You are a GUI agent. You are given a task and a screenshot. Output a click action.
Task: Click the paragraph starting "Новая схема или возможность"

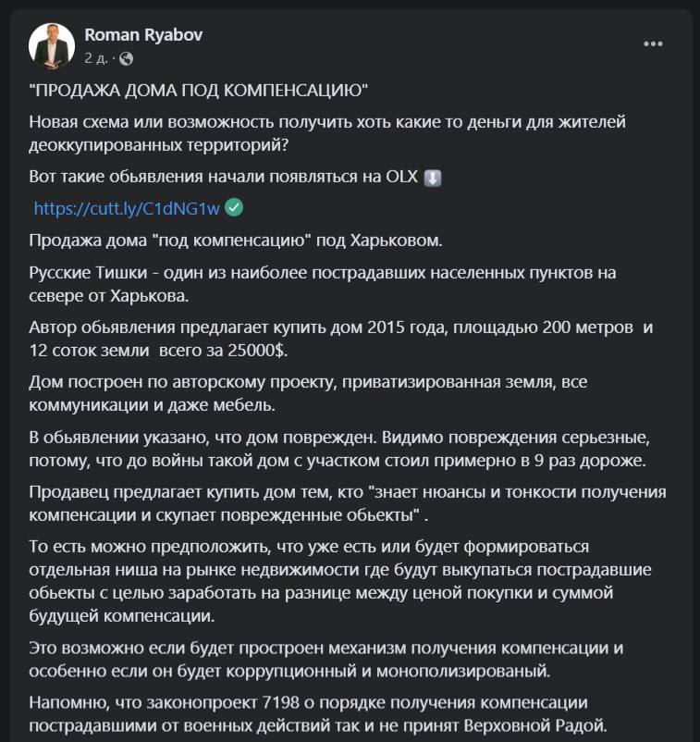[x=328, y=134]
